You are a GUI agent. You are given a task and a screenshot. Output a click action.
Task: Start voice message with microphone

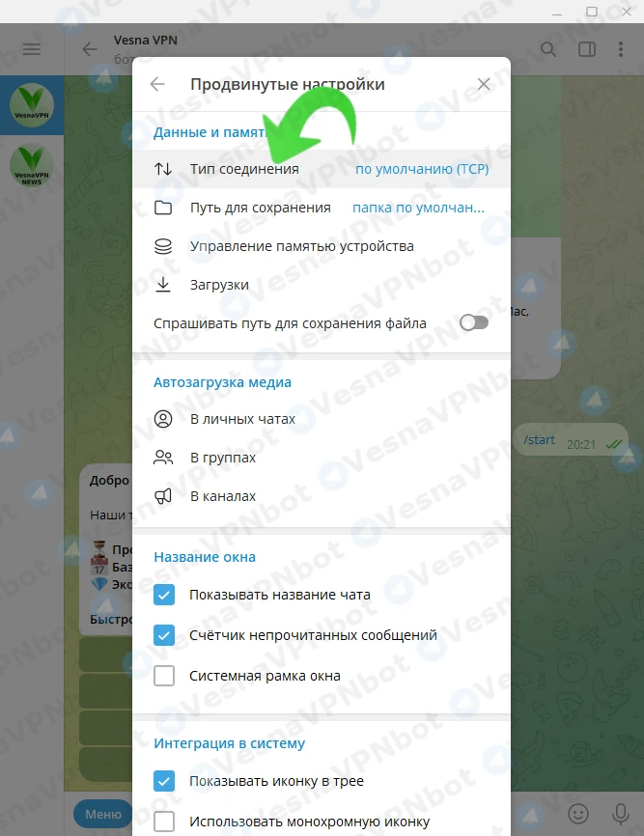pos(621,814)
